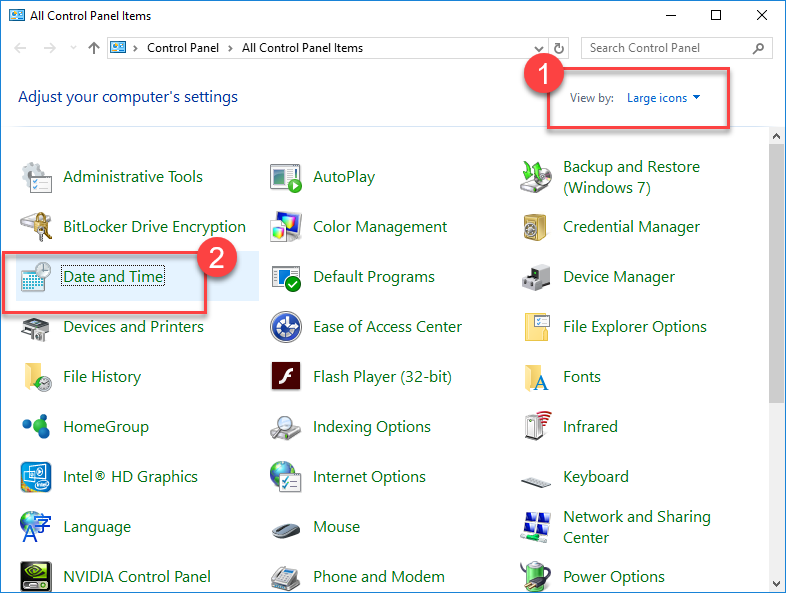
Task: Open the File Explorer Options link
Action: pyautogui.click(x=634, y=327)
